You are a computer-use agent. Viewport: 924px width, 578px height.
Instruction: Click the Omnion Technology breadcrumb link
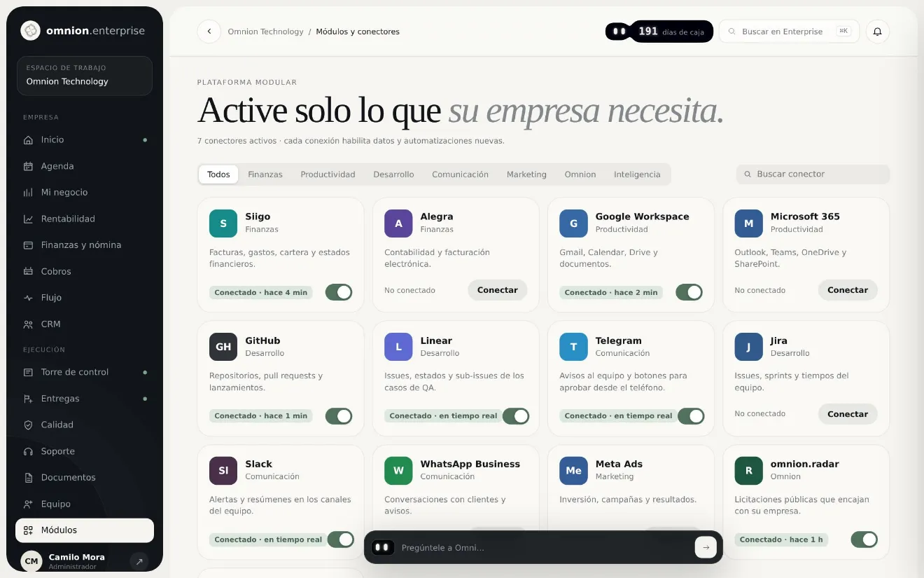click(x=266, y=32)
